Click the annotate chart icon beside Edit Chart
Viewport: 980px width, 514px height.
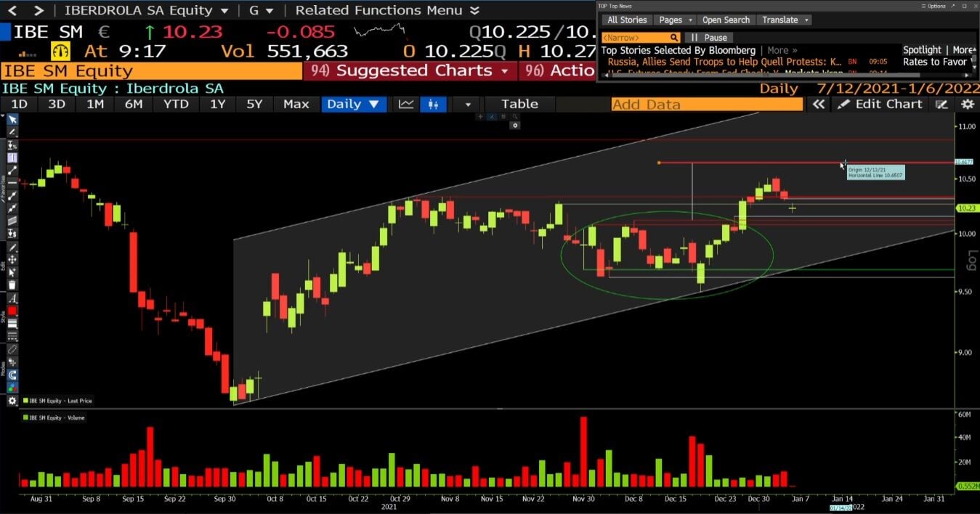click(x=941, y=104)
